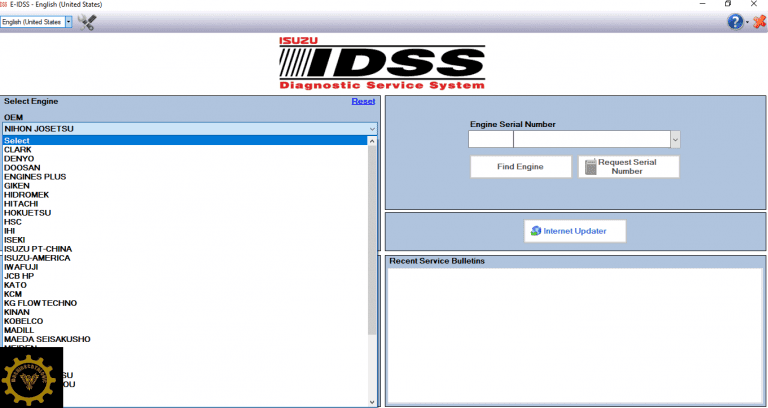Screen dimensions: 768x408
Task: Select ISUZU PT-CHINA from the OEM list
Action: tap(185, 249)
